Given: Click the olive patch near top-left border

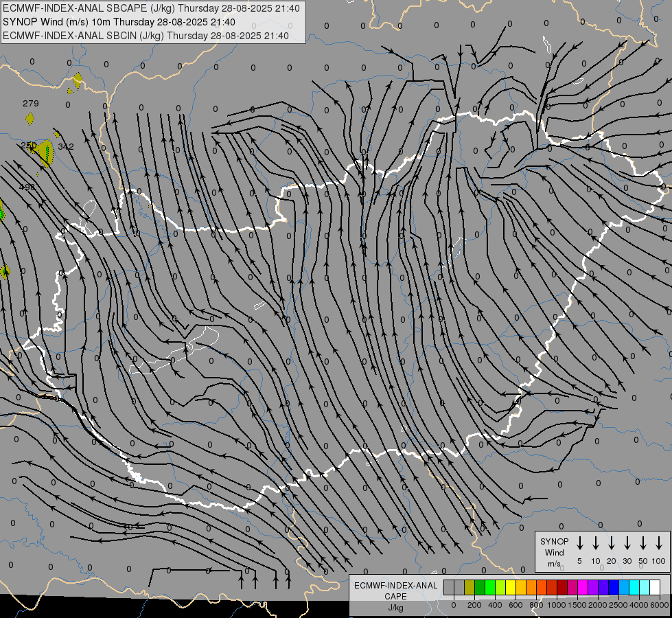Looking at the screenshot, I should (x=77, y=80).
